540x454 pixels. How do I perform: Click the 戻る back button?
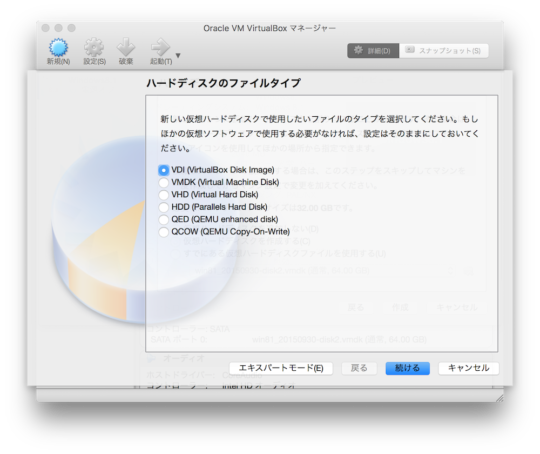point(359,368)
